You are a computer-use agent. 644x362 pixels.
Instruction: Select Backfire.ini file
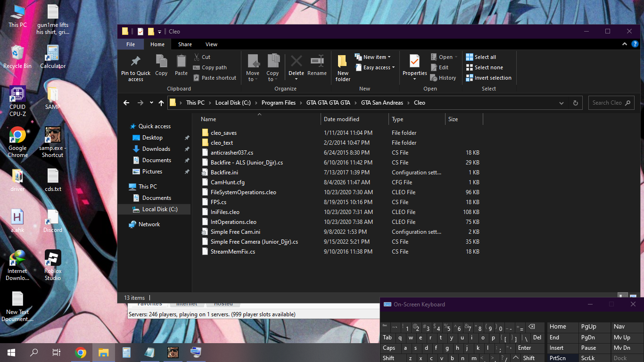(x=224, y=173)
